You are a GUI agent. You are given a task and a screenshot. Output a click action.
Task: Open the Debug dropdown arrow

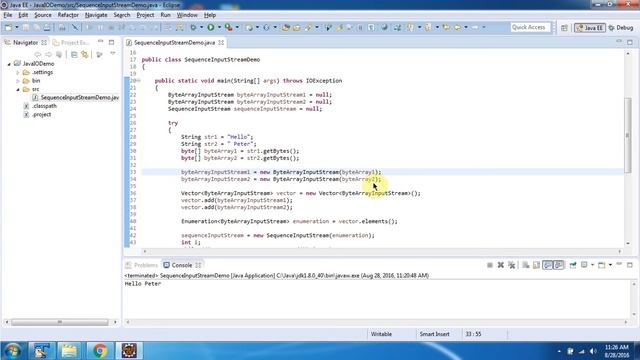point(201,27)
